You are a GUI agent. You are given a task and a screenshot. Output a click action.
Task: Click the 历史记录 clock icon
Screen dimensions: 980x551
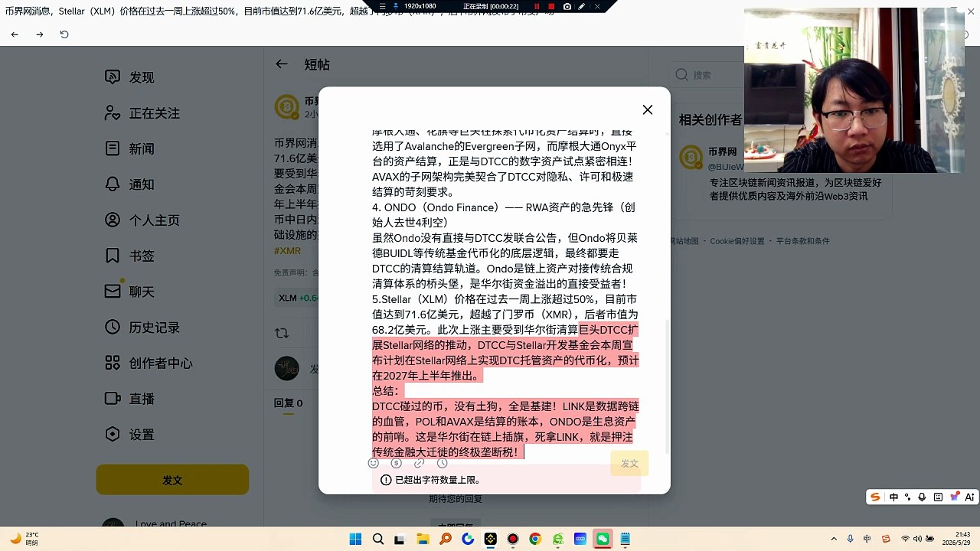[113, 328]
